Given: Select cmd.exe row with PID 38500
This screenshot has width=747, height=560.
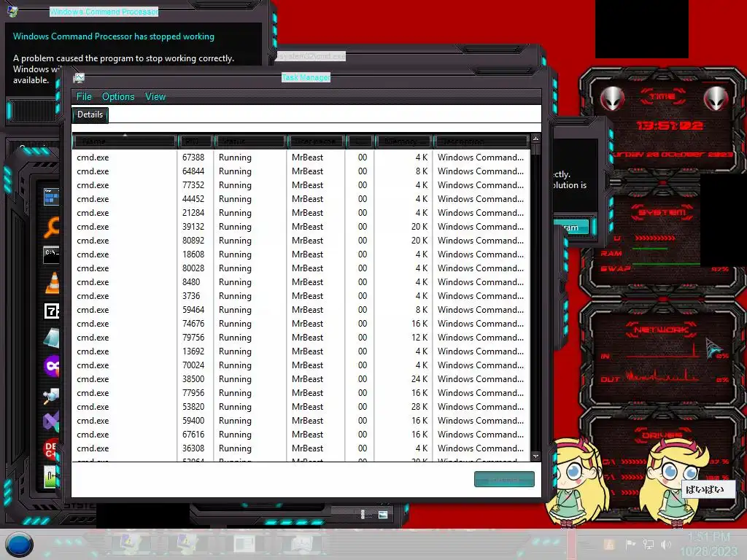Looking at the screenshot, I should (x=301, y=379).
